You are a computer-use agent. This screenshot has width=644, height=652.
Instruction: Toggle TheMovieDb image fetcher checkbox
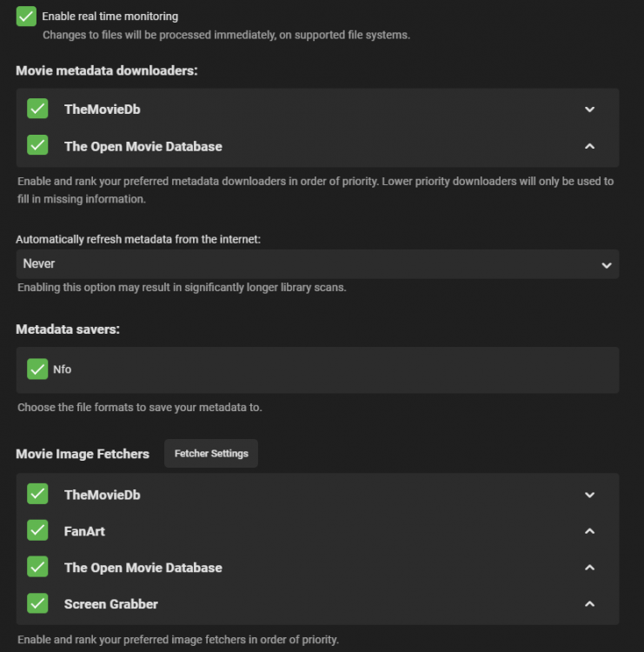pyautogui.click(x=37, y=494)
